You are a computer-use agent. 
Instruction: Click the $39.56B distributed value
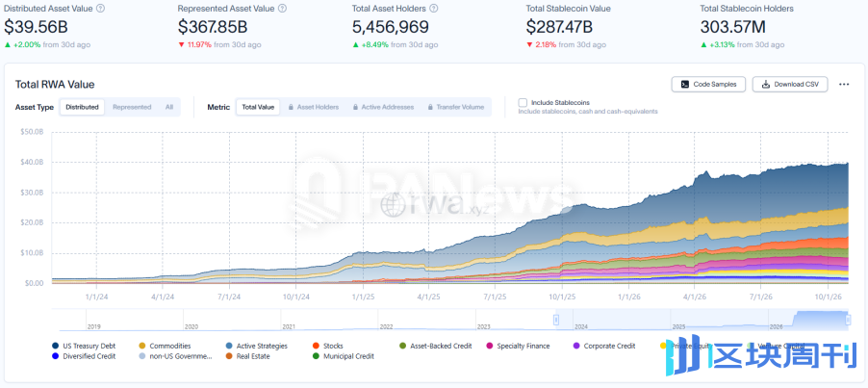(35, 27)
